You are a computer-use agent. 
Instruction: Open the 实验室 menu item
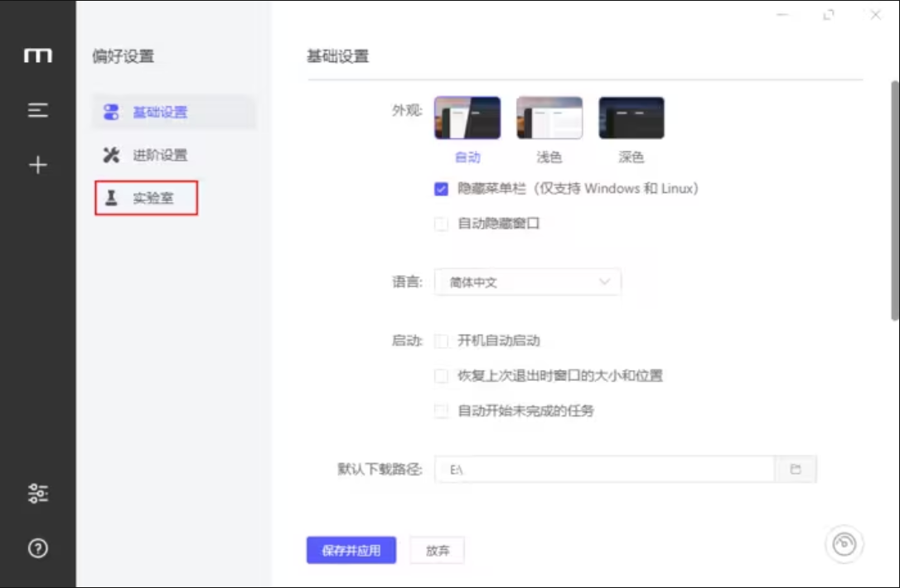coord(147,198)
